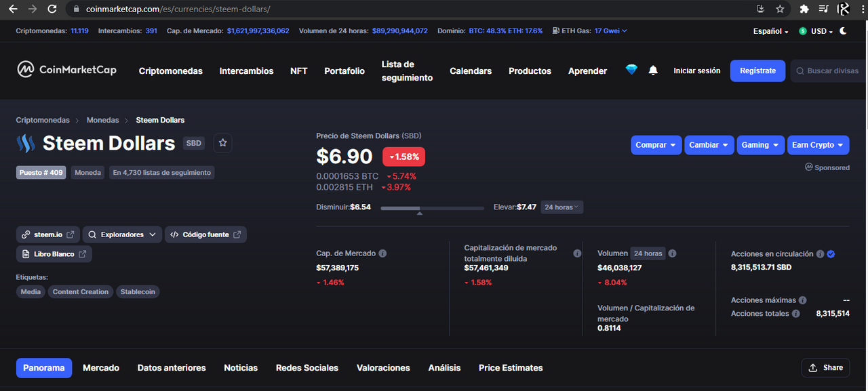Open the Criptomonedas menu
The width and height of the screenshot is (868, 391).
171,71
